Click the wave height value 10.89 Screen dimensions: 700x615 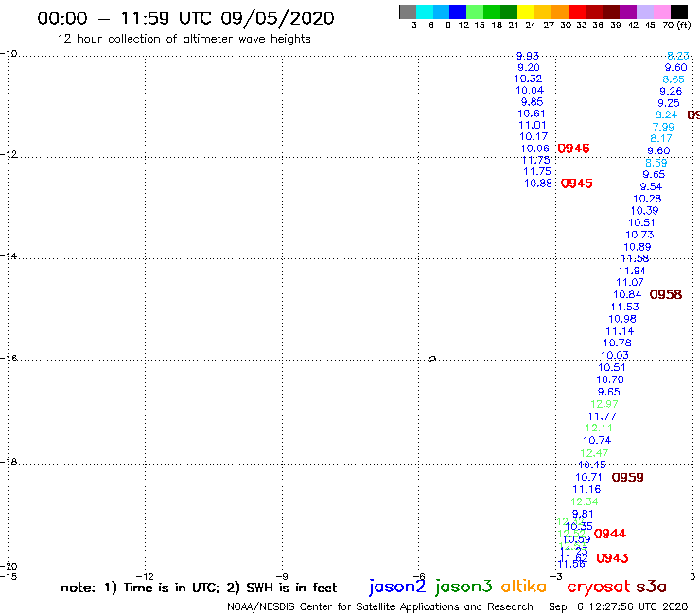pyautogui.click(x=638, y=247)
